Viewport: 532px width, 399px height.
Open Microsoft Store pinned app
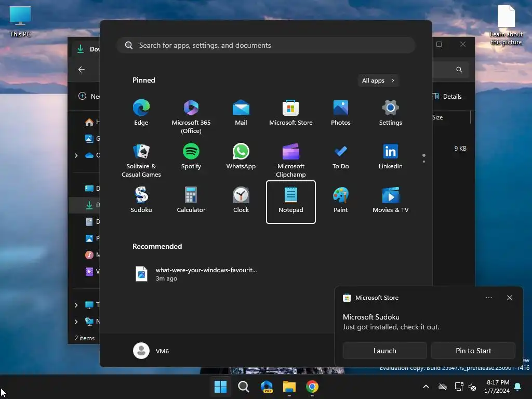[x=291, y=113]
